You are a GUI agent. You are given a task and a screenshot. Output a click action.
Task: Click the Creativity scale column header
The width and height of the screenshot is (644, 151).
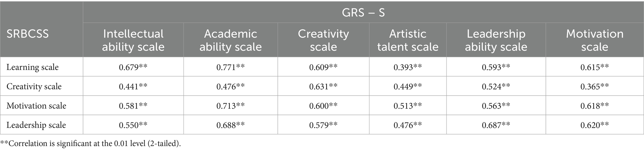tap(323, 40)
